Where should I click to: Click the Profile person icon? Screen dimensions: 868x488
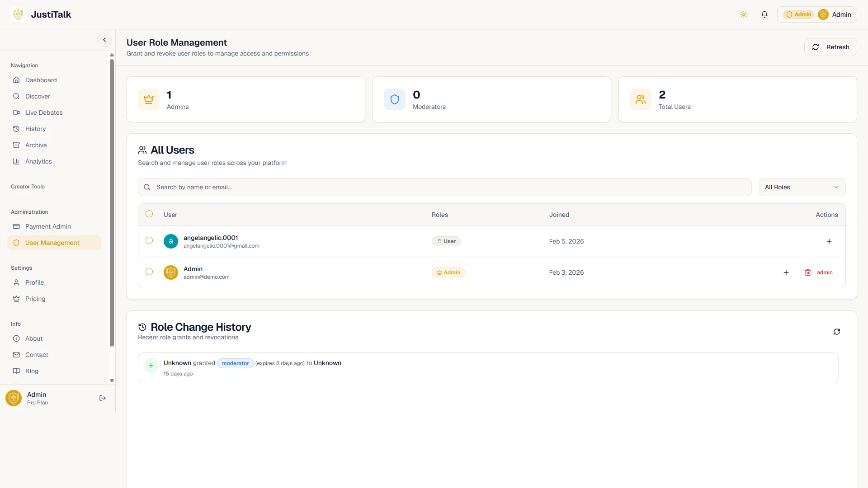[x=16, y=282]
